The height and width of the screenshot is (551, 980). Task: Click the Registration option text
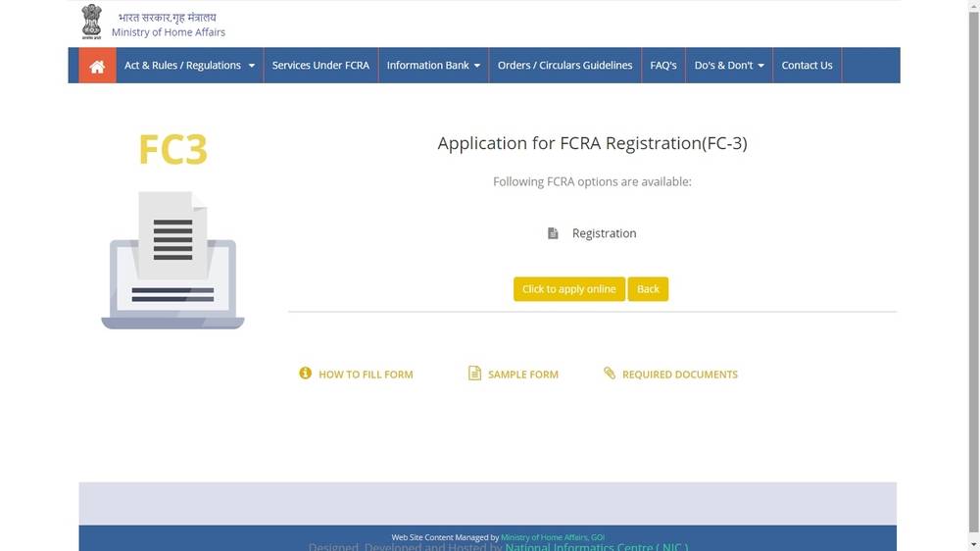(x=605, y=233)
